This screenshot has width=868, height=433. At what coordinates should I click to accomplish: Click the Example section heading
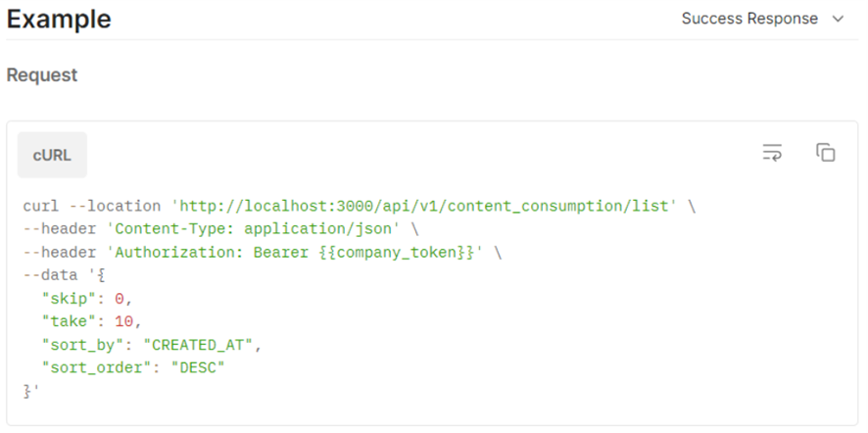click(59, 19)
